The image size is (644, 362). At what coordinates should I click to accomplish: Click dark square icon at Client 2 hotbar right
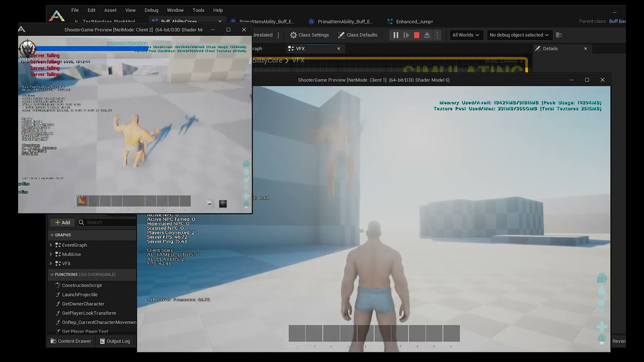click(223, 204)
